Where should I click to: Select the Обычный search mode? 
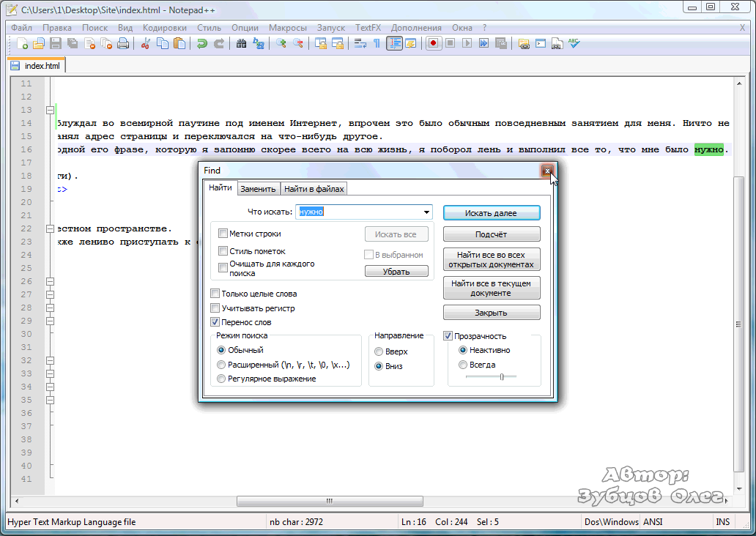coord(221,350)
